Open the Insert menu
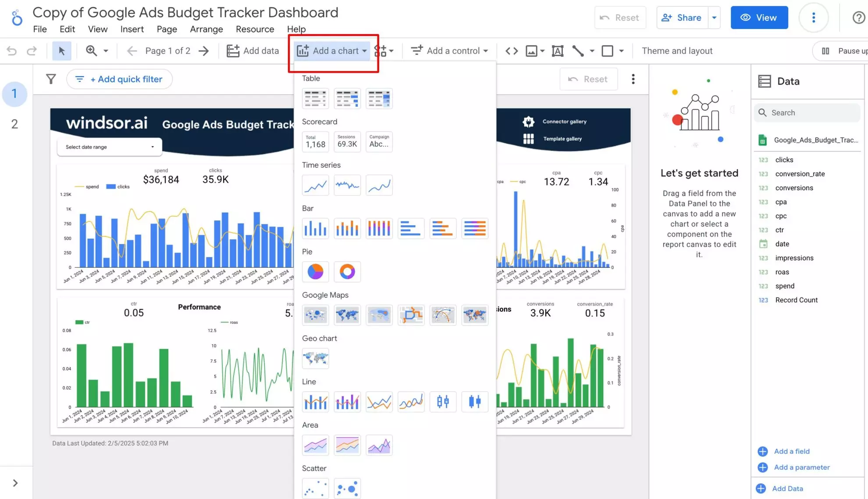This screenshot has height=499, width=868. [x=132, y=29]
